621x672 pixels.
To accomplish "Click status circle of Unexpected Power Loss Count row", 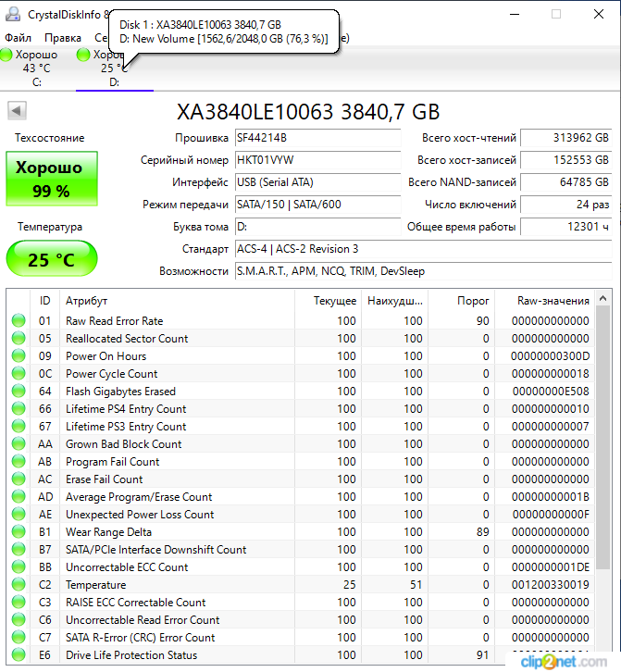I will pos(19,514).
